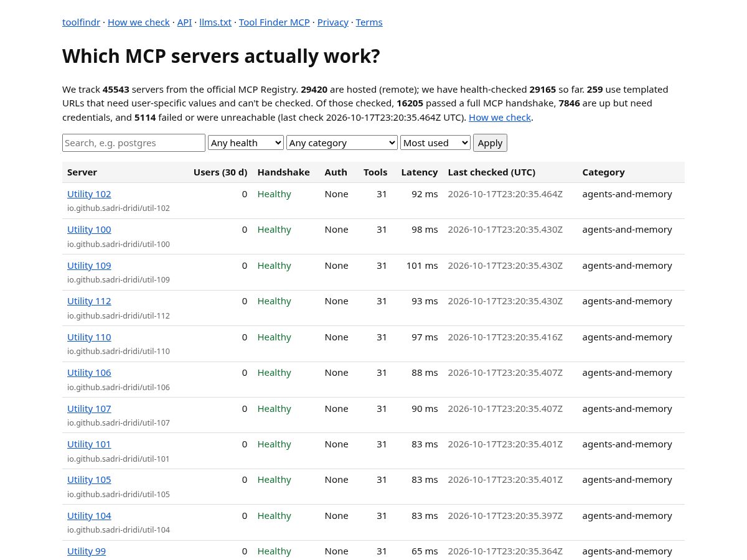Open the Utility 107 server link

click(x=89, y=409)
